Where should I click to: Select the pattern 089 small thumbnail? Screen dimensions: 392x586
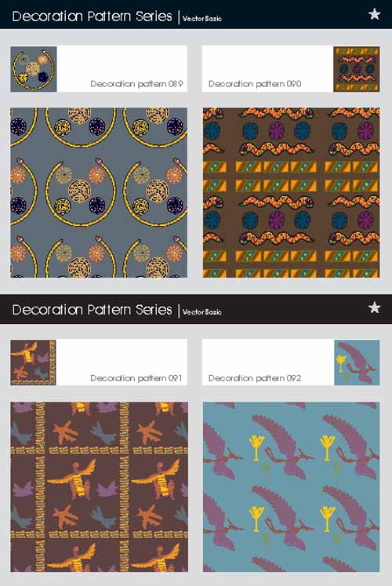[x=34, y=69]
